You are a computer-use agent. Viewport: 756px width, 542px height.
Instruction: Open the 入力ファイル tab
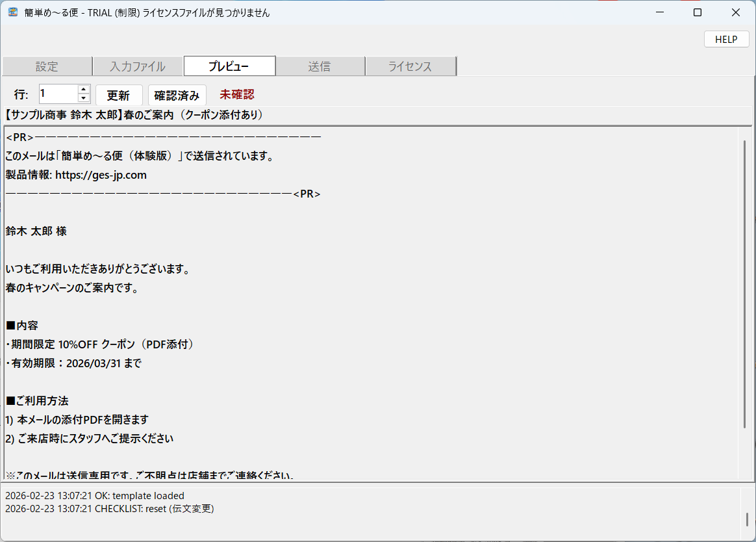tap(138, 66)
